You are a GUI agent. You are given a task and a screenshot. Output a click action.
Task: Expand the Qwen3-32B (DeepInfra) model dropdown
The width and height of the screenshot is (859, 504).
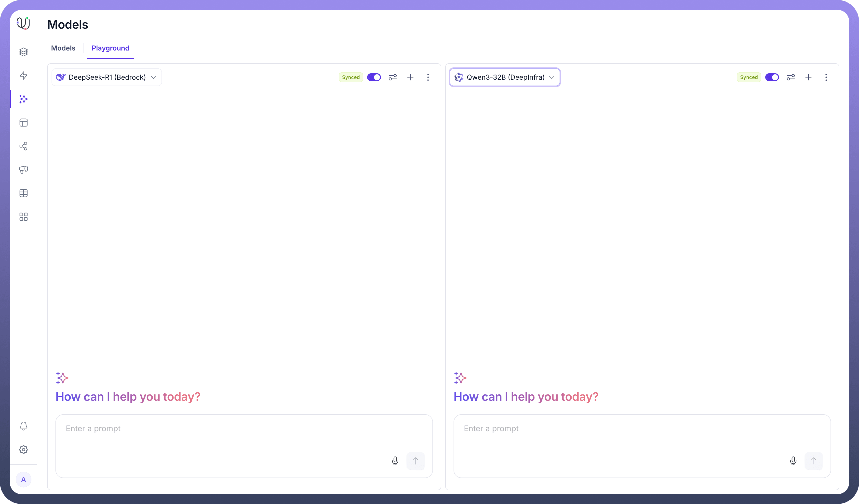click(505, 77)
